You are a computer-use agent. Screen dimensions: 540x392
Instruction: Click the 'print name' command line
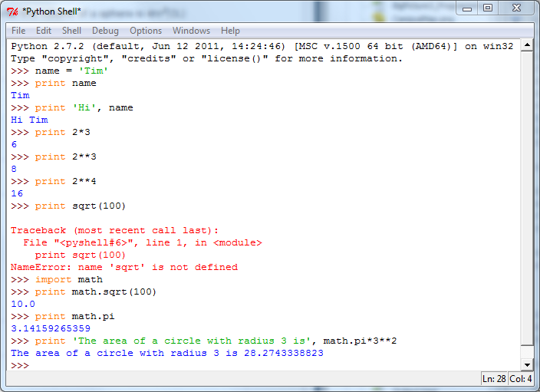click(x=54, y=84)
